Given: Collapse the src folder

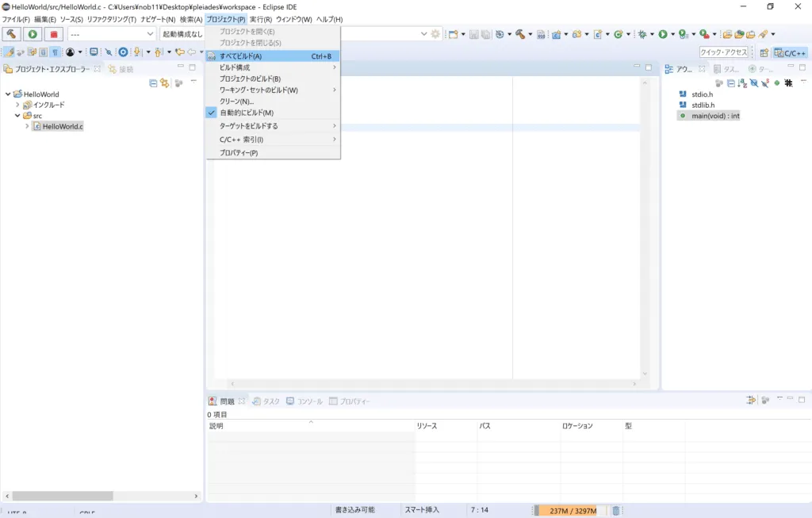Looking at the screenshot, I should 17,116.
